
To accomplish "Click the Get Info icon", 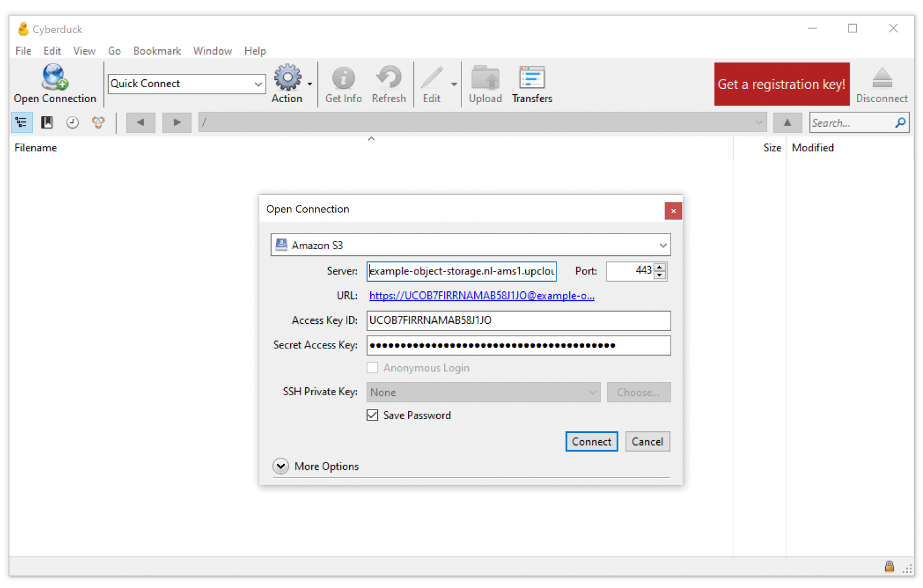I will click(x=343, y=77).
